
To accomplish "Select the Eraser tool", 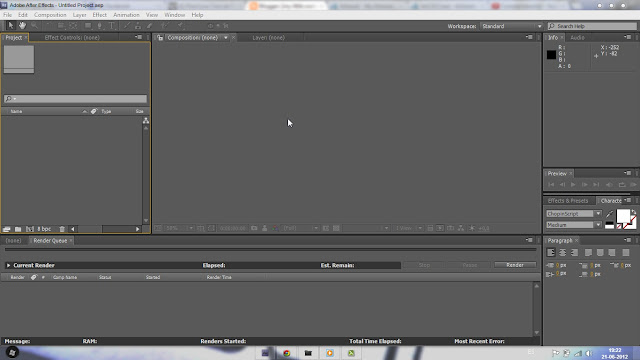I will tap(150, 26).
